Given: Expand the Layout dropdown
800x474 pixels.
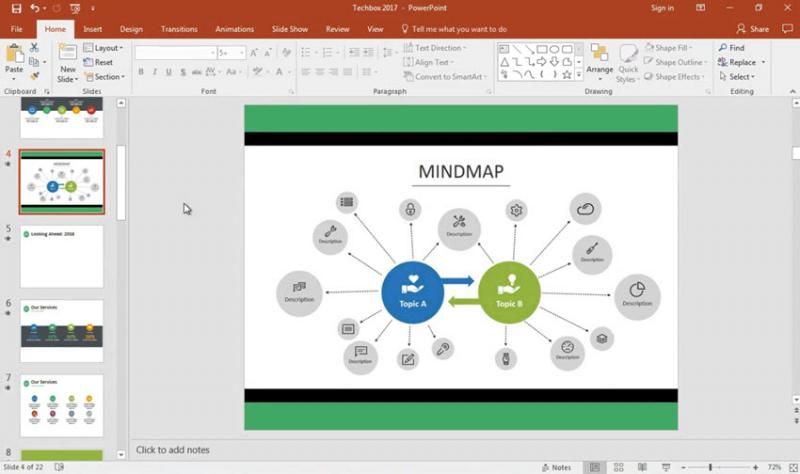Looking at the screenshot, I should [103, 47].
